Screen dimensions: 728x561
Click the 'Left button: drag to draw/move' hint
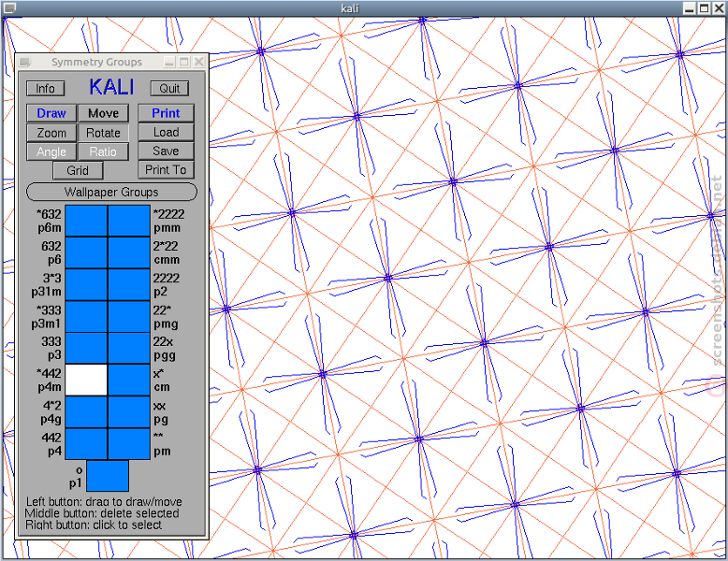click(104, 501)
